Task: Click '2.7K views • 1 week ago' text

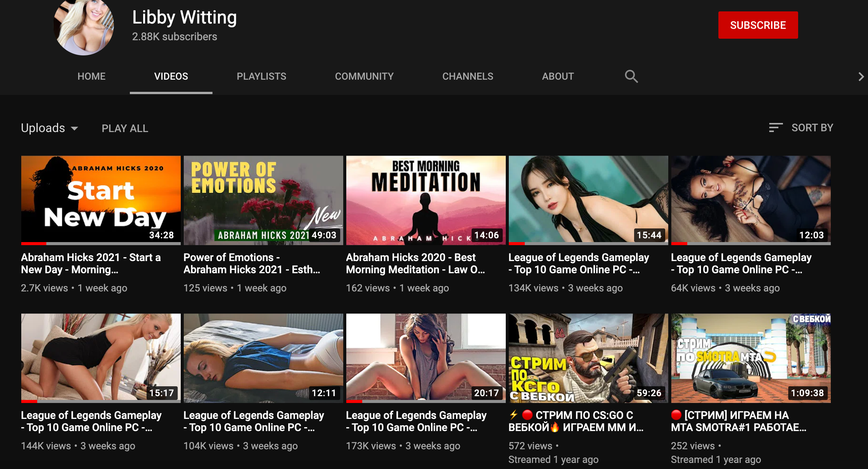Action: pos(74,288)
